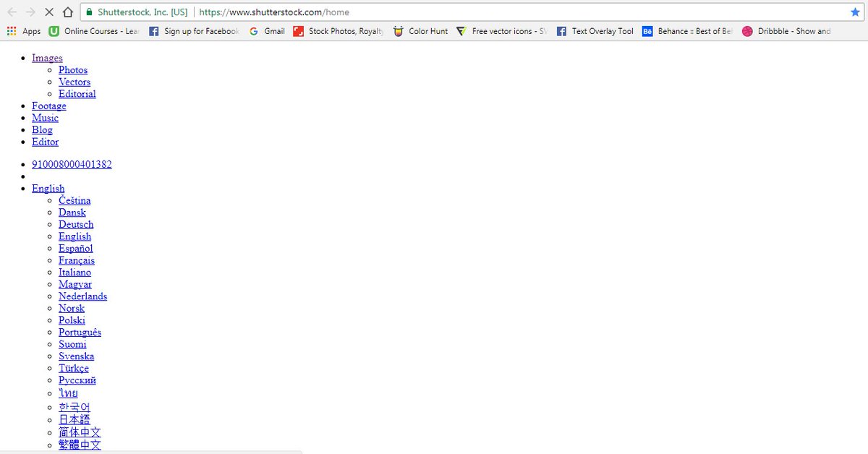The height and width of the screenshot is (454, 868).
Task: Stop page loading with X icon
Action: tap(49, 12)
